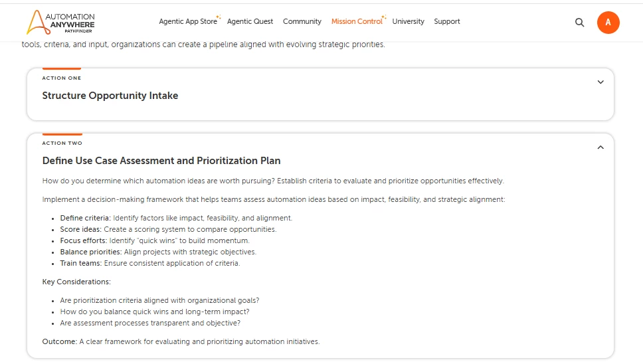The height and width of the screenshot is (364, 643).
Task: Open the orange user avatar 'A'
Action: tap(608, 23)
